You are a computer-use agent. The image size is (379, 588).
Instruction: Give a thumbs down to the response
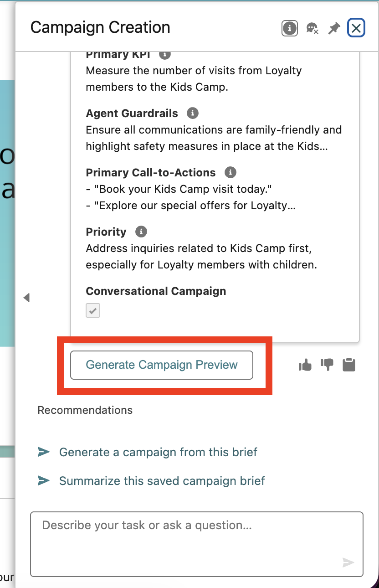click(327, 365)
